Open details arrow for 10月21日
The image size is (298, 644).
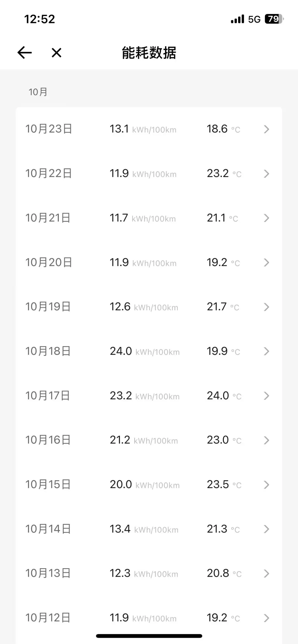pos(266,218)
